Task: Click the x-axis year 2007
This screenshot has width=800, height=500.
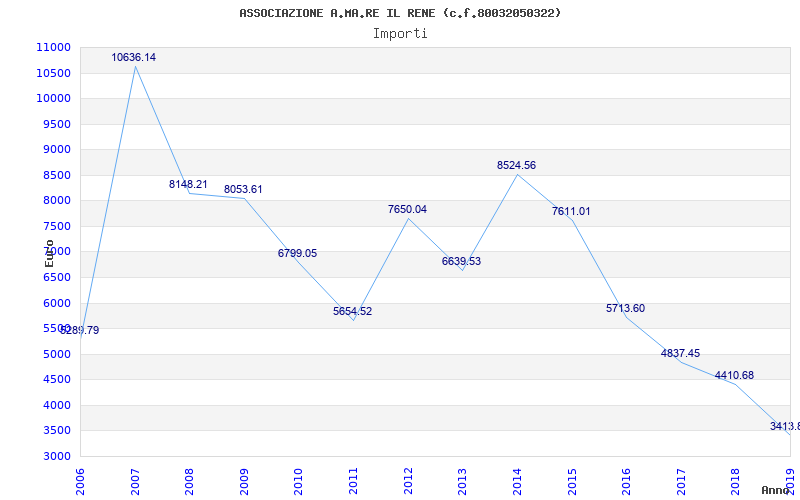Action: [x=135, y=482]
